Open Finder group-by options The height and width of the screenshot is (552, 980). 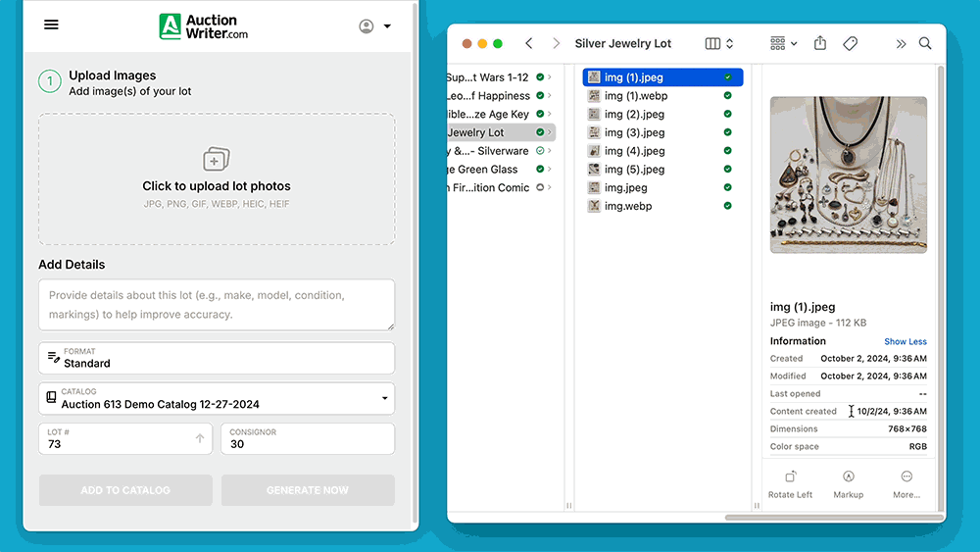click(x=783, y=44)
